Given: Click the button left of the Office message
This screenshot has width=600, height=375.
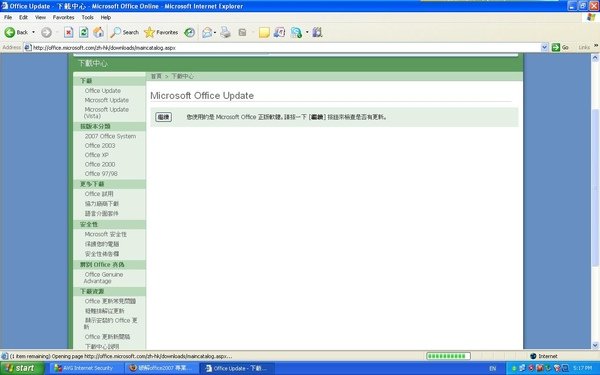Looking at the screenshot, I should 163,117.
